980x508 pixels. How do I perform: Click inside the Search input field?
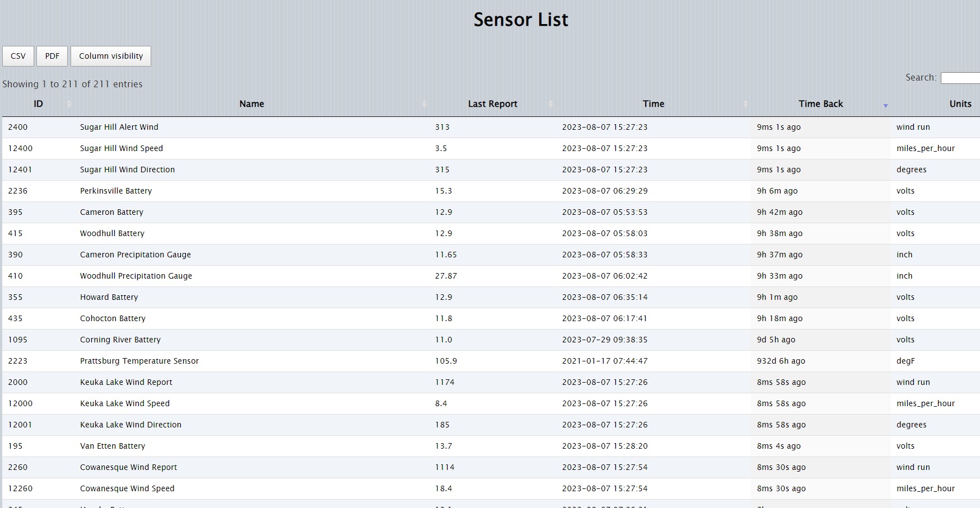pos(960,78)
